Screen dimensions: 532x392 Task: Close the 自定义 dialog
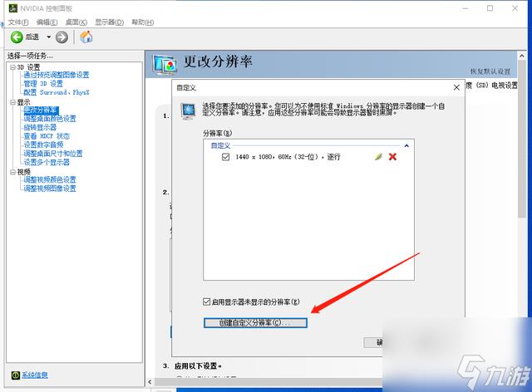(x=456, y=87)
